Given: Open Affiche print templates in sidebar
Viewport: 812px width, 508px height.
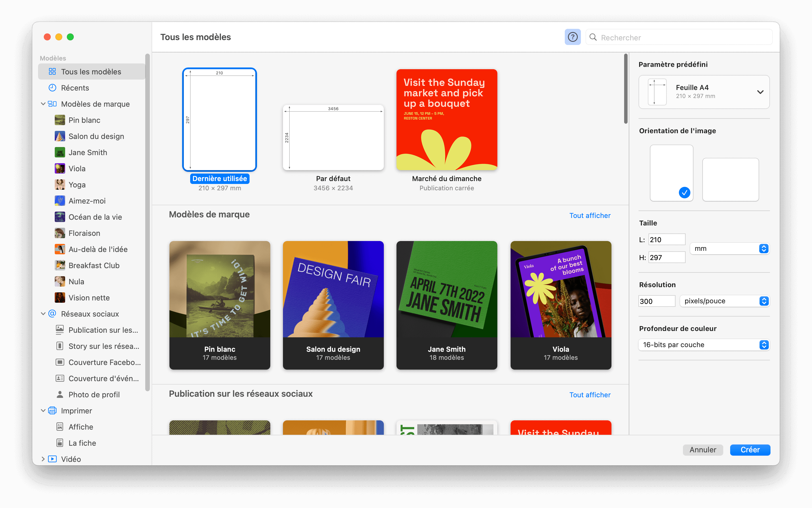Looking at the screenshot, I should point(91,426).
